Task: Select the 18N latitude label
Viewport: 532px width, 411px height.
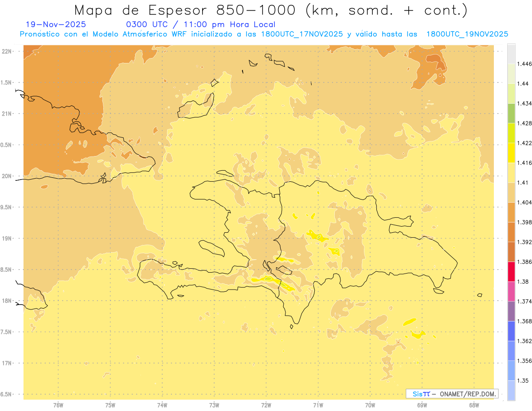Action: 7,301
